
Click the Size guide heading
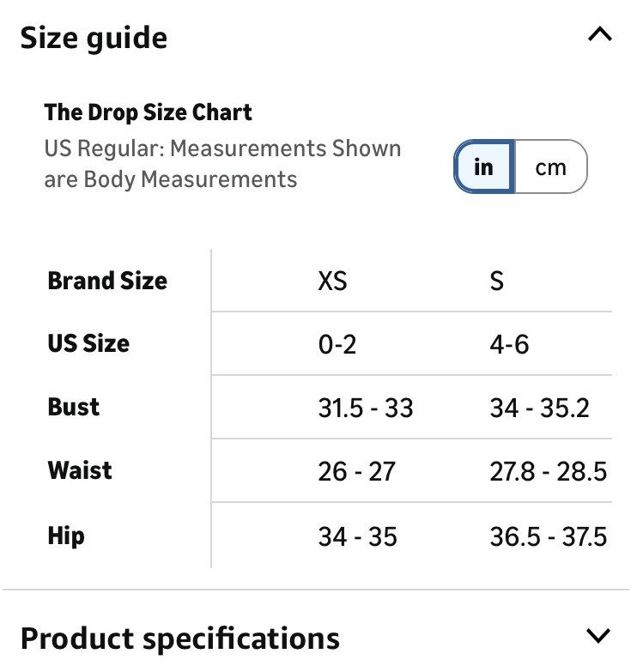[x=94, y=39]
